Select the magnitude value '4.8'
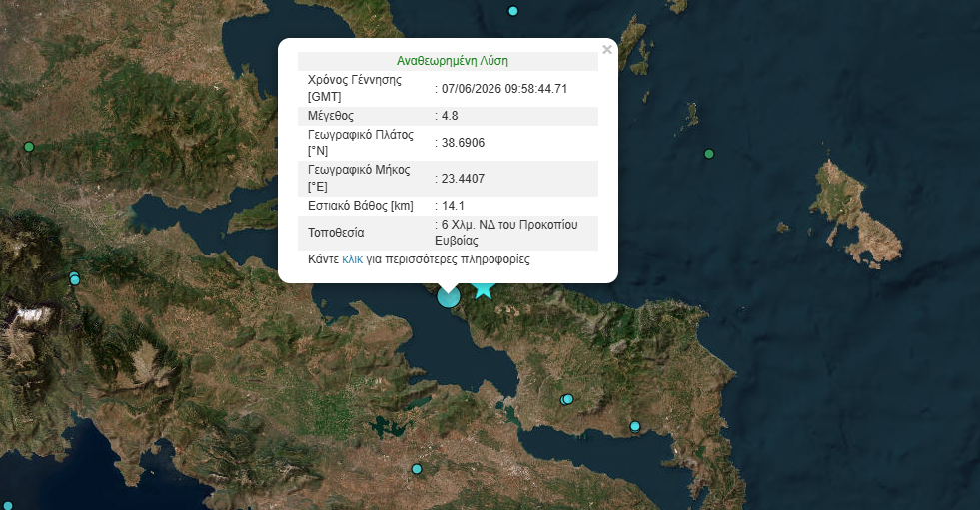This screenshot has height=510, width=980. (x=450, y=116)
